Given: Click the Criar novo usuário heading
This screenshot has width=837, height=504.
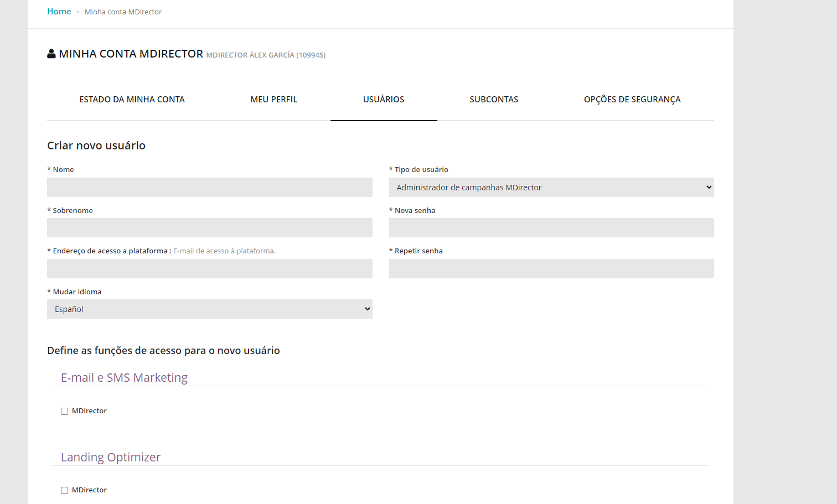Looking at the screenshot, I should [x=96, y=146].
